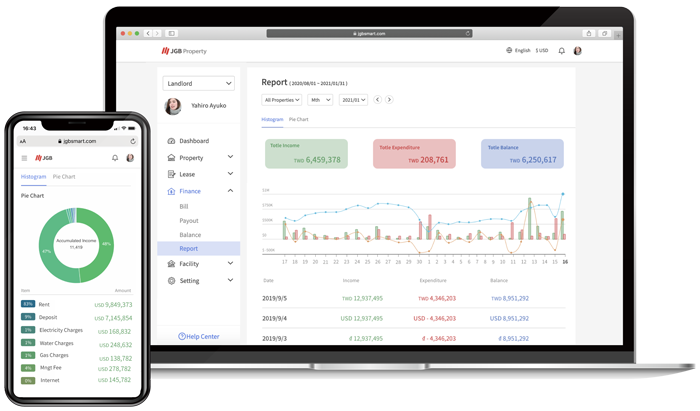The width and height of the screenshot is (700, 411).
Task: Click the Setting gear icon in sidebar
Action: click(171, 281)
